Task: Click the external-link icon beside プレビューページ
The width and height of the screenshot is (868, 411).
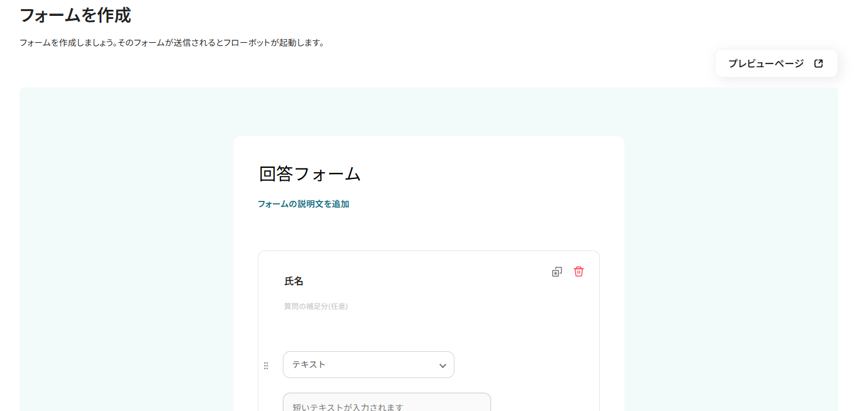Action: [819, 64]
